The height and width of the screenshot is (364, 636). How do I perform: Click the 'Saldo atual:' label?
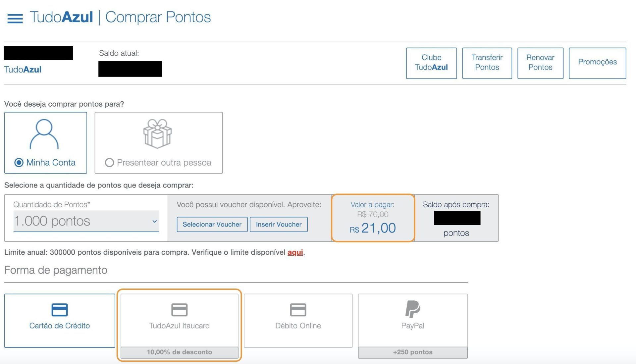pos(119,53)
